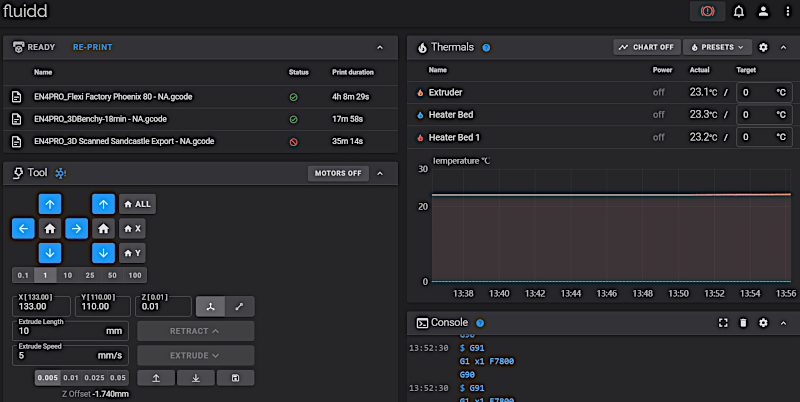Toggle the Chart Off button
800x402 pixels.
[646, 47]
